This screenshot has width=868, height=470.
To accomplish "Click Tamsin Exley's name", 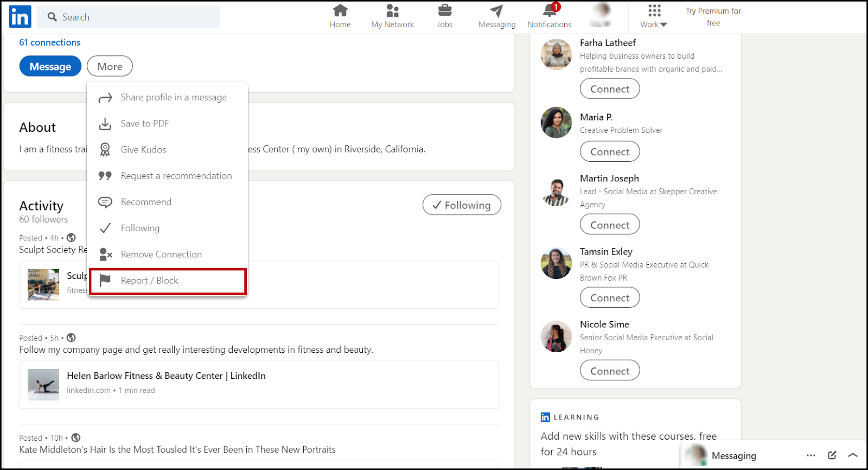I will (x=606, y=251).
